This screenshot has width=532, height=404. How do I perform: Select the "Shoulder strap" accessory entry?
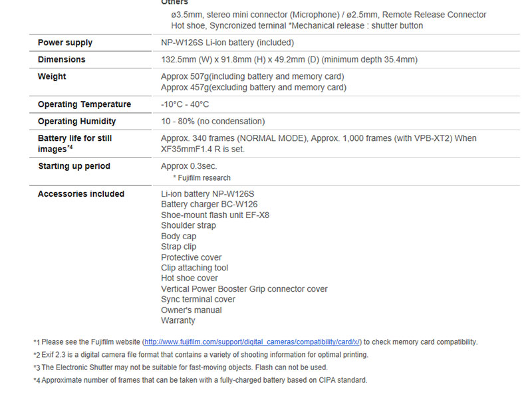click(x=188, y=226)
